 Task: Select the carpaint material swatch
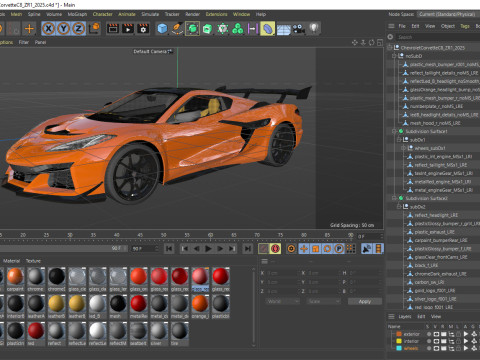[15, 279]
